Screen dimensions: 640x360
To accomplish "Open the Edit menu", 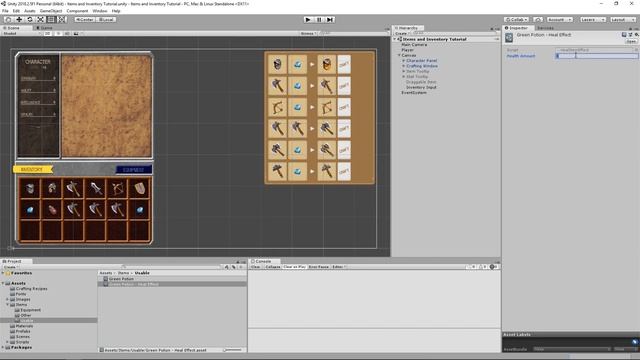I will (x=16, y=11).
